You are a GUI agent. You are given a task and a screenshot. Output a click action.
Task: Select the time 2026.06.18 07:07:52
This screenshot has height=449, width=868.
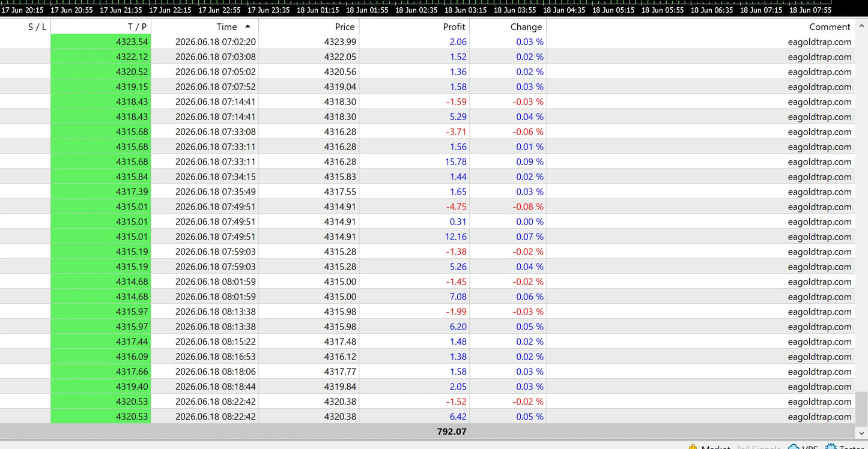pos(216,86)
